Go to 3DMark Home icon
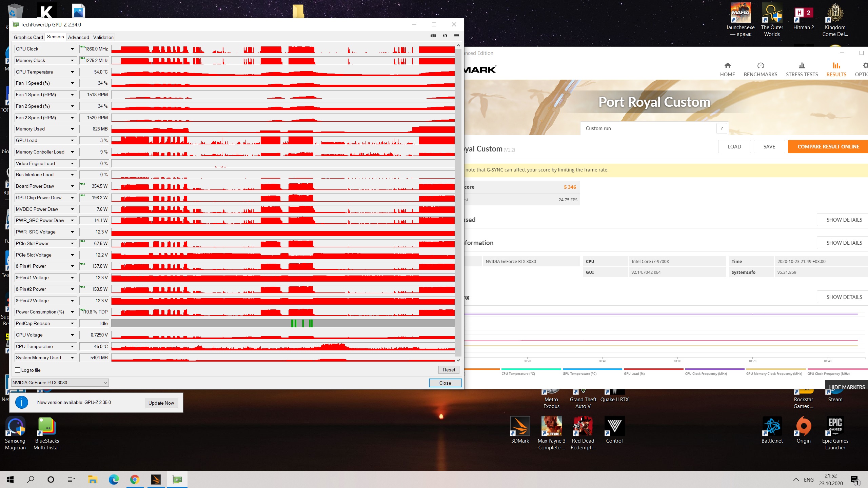 [727, 66]
